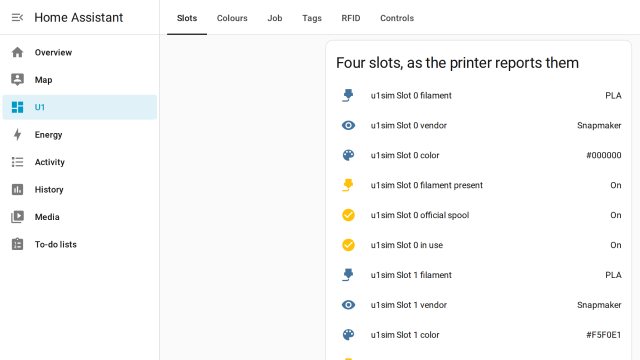Open Activity in the sidebar

click(80, 162)
